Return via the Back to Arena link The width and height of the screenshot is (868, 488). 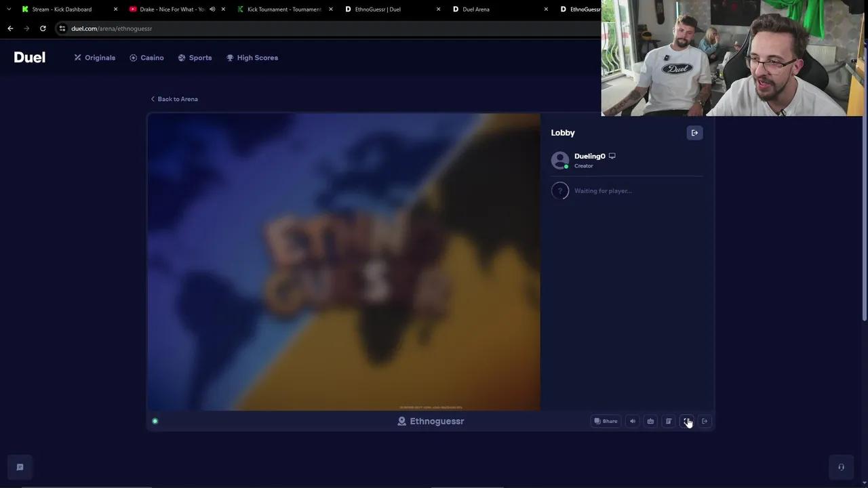tap(174, 99)
